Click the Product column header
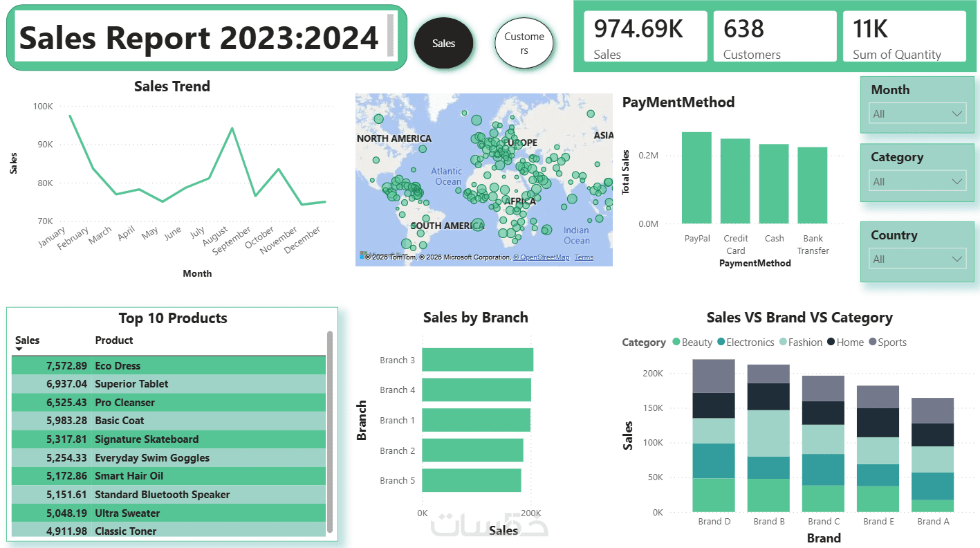980x548 pixels. (x=114, y=340)
